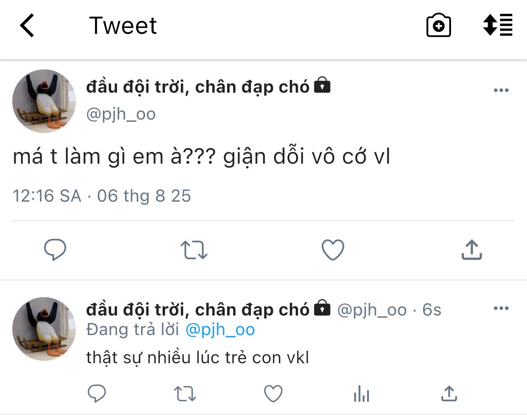Image resolution: width=527 pixels, height=420 pixels.
Task: Open more options on reply tweet
Action: 501,308
